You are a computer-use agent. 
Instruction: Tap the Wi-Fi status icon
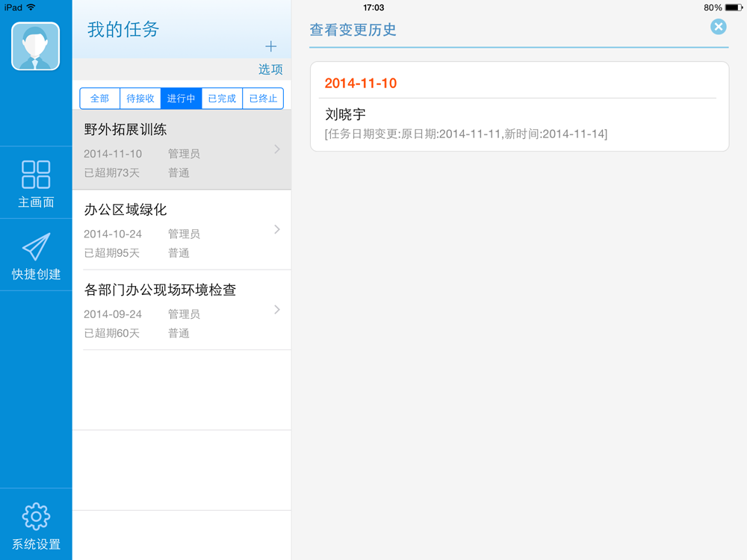(31, 7)
